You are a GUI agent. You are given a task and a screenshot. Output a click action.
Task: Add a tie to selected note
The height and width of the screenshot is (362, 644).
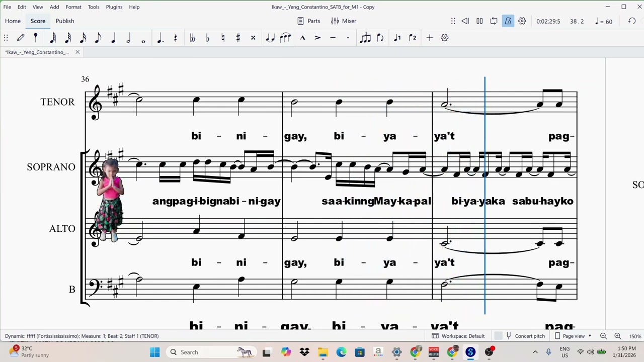pos(270,38)
